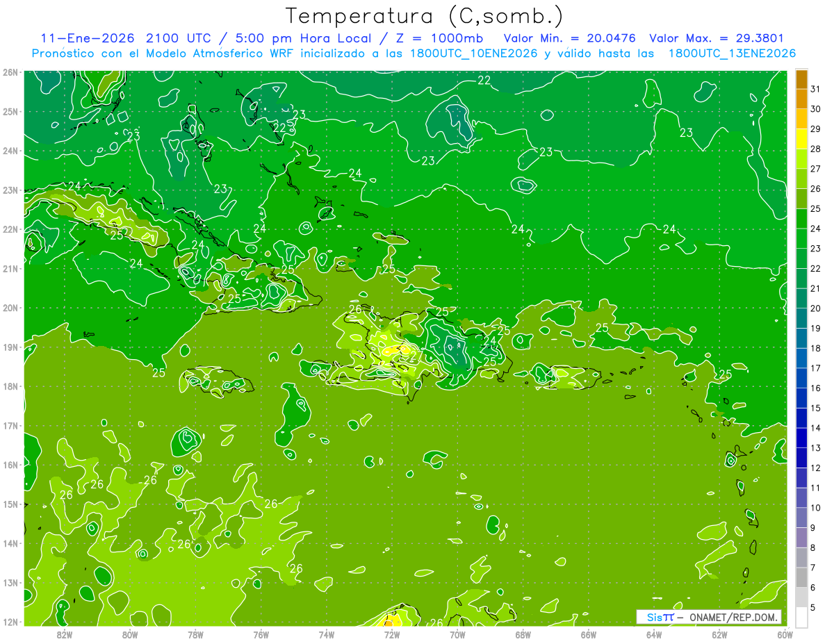Click the dark blue color scale band between 12 and 13
Screen dimensions: 834x644
(x=801, y=457)
